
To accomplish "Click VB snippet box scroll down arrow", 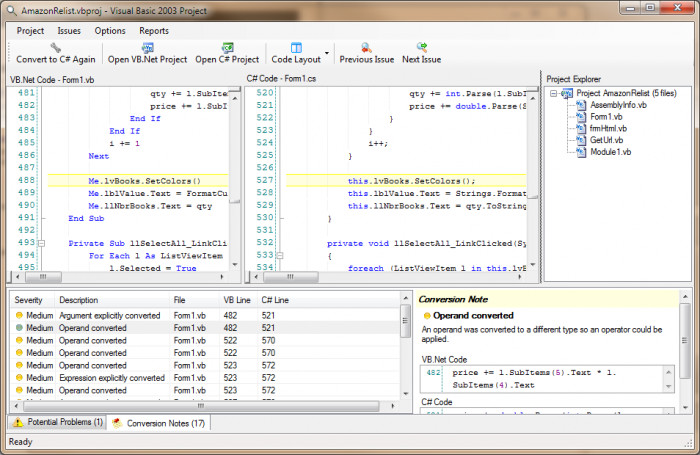I will click(668, 387).
